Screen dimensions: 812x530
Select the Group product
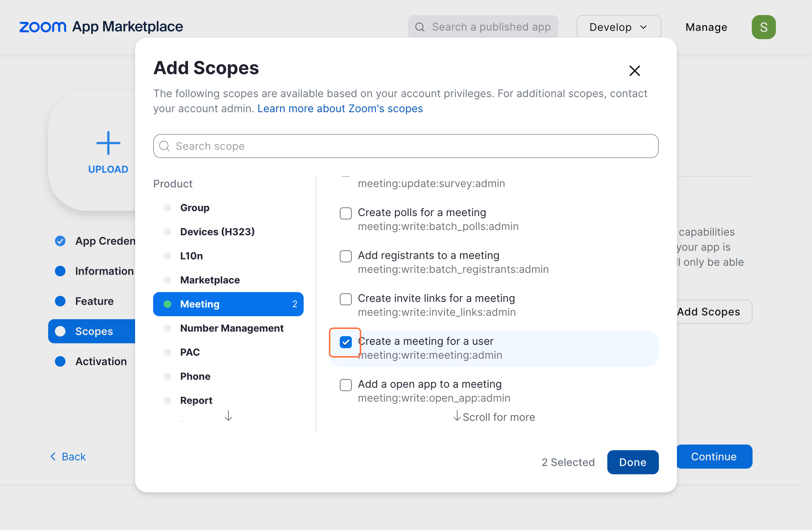[228, 208]
